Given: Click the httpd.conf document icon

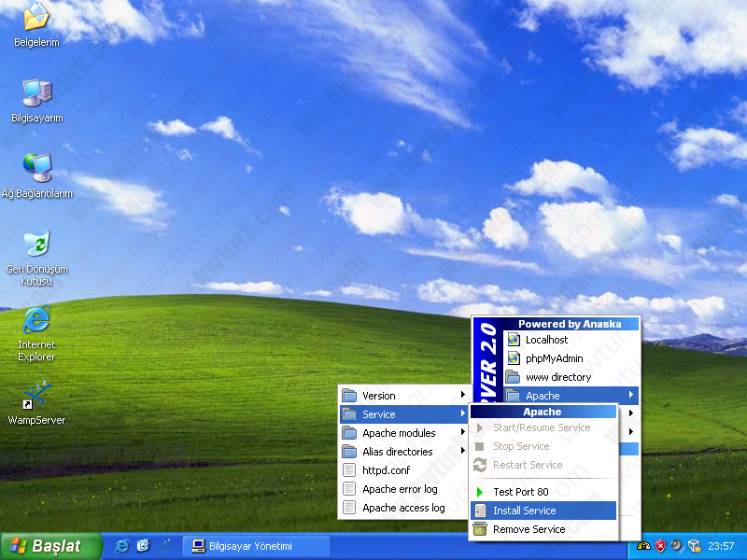Looking at the screenshot, I should 349,470.
